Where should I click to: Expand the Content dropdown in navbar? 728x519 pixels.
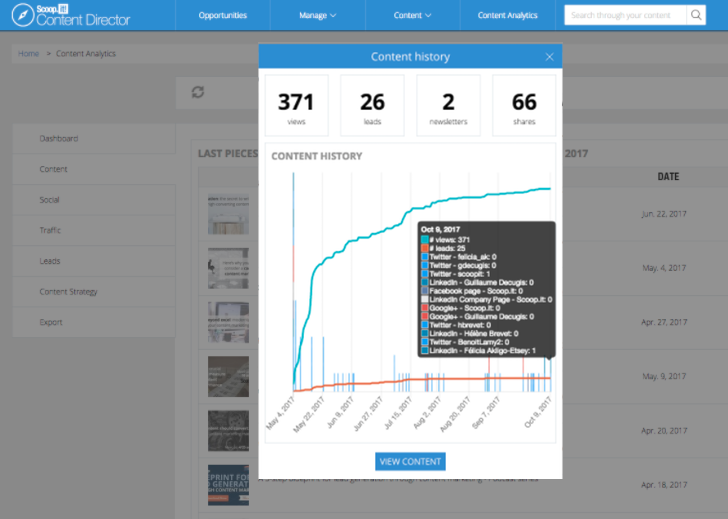[412, 16]
